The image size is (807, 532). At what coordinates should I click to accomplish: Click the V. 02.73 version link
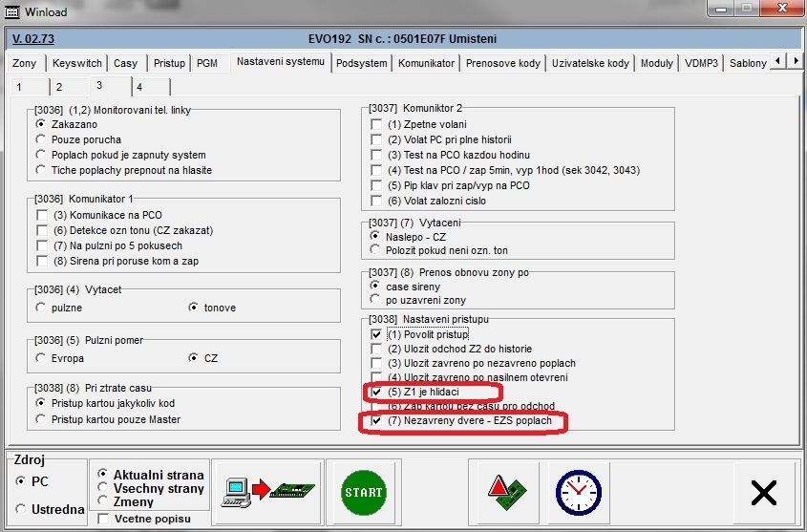click(x=33, y=39)
